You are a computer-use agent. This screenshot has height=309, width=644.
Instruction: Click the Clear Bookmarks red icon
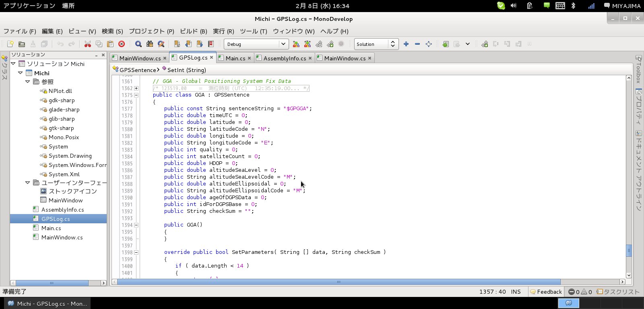pos(211,44)
